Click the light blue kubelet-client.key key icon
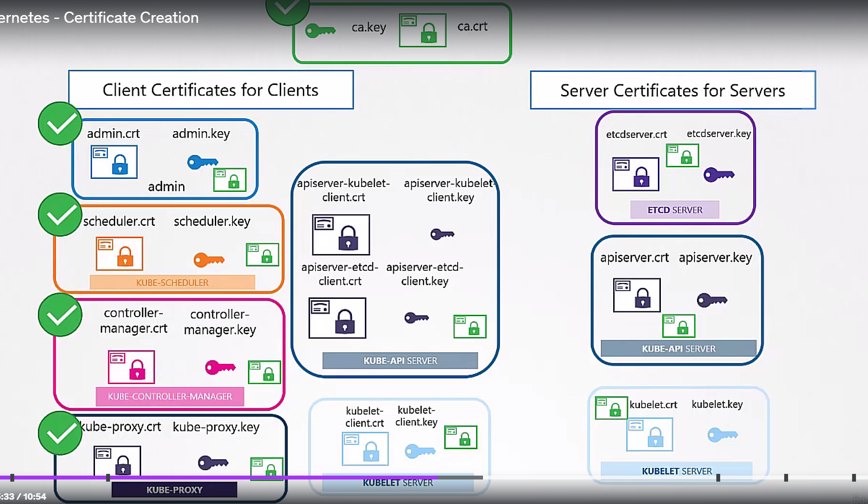The width and height of the screenshot is (868, 504). [x=420, y=451]
